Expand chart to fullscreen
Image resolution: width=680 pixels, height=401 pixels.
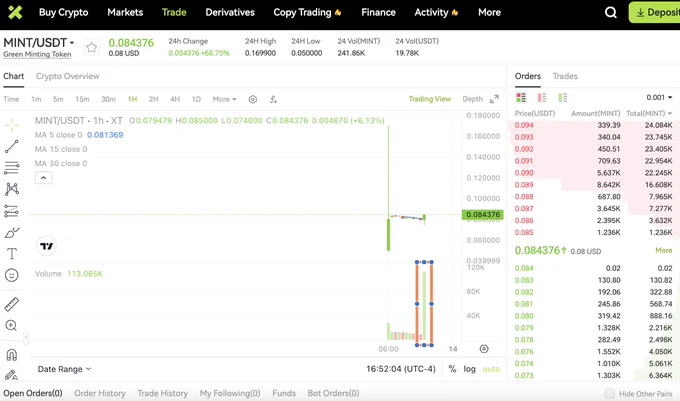tap(494, 99)
